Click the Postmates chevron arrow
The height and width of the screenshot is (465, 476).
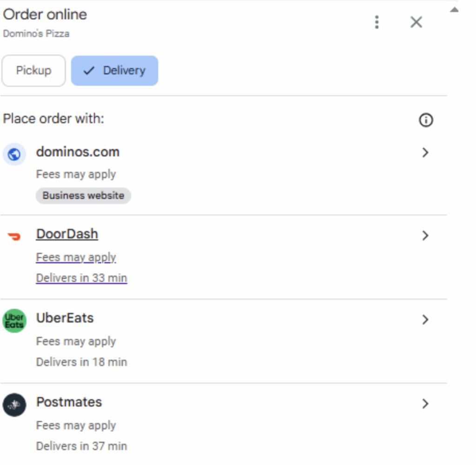(425, 404)
